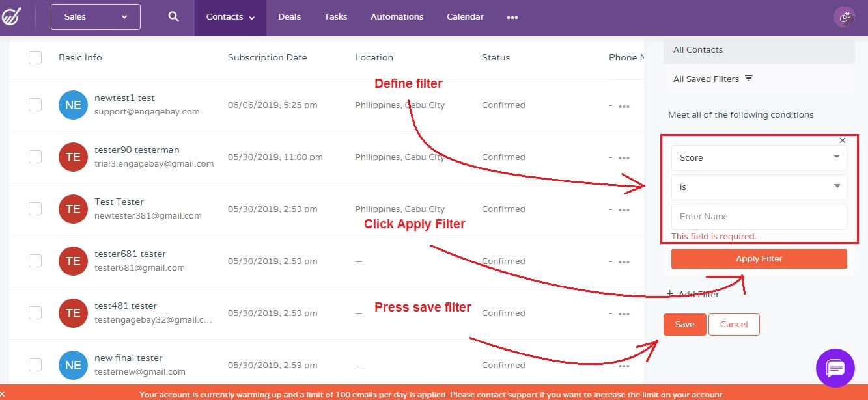The image size is (868, 400).
Task: Toggle the select all contacts checkbox
Action: [x=35, y=58]
